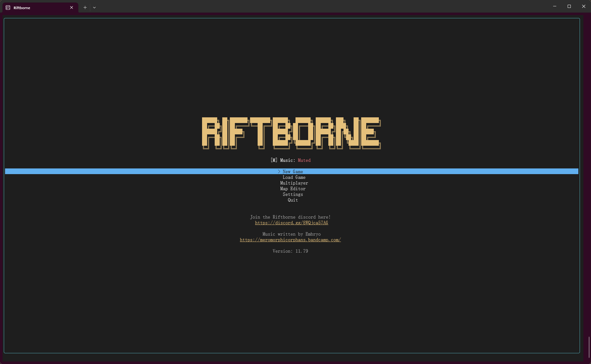Viewport: 591px width, 364px height.
Task: Launch the Map Editor option
Action: click(293, 189)
